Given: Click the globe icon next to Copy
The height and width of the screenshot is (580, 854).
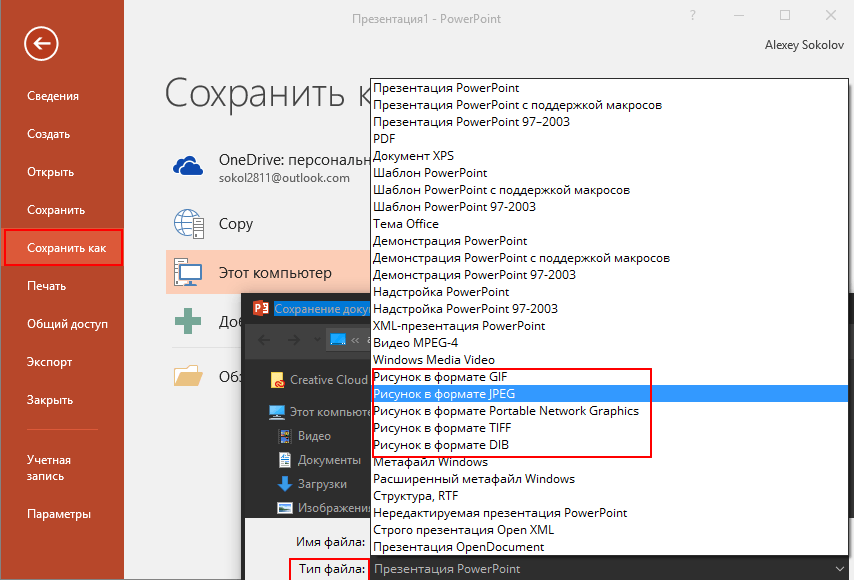Looking at the screenshot, I should click(189, 222).
